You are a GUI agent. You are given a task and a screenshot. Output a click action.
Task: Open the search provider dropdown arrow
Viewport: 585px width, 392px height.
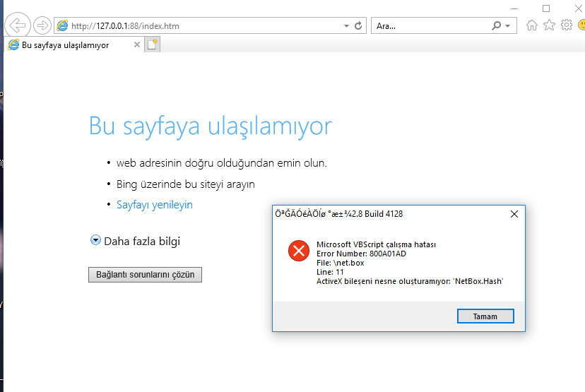[x=508, y=25]
